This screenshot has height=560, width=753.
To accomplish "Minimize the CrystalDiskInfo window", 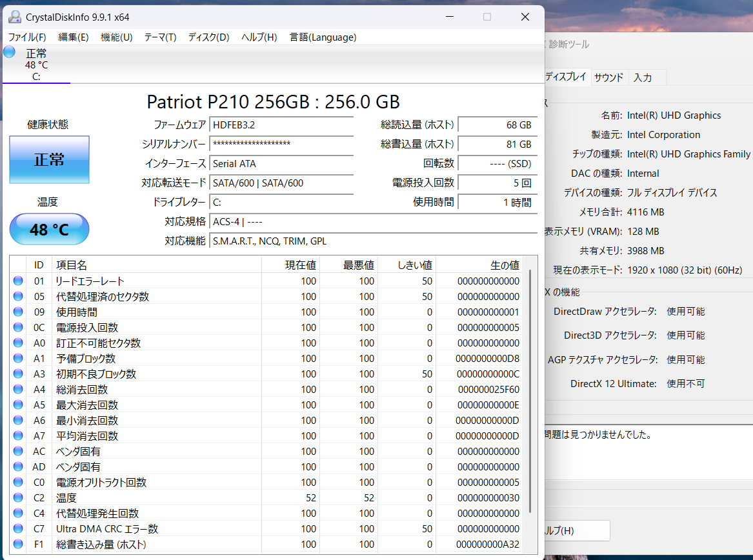I will (450, 17).
